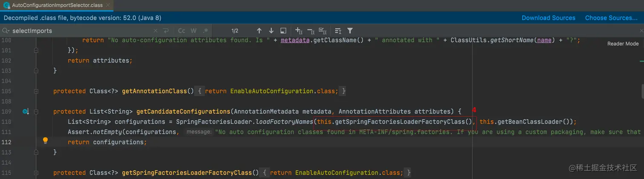Click the light bulb intention icon
Viewport: 644px width, 179px height.
45,140
